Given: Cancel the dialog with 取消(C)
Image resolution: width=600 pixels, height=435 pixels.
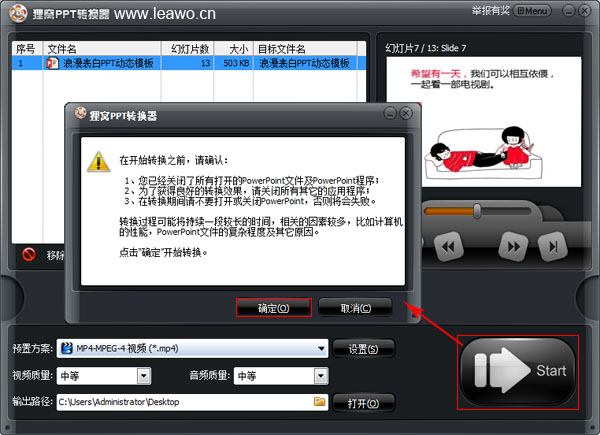Looking at the screenshot, I should tap(355, 308).
